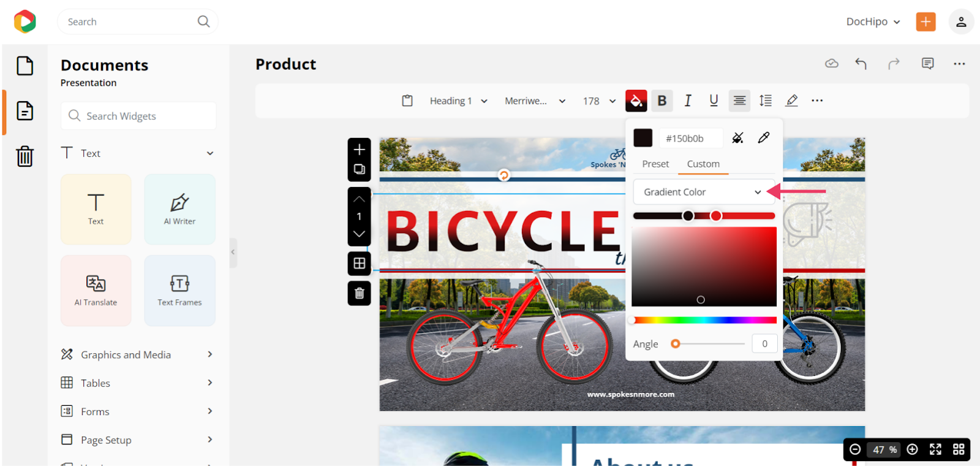
Task: Open the text fill color tool
Action: [636, 101]
